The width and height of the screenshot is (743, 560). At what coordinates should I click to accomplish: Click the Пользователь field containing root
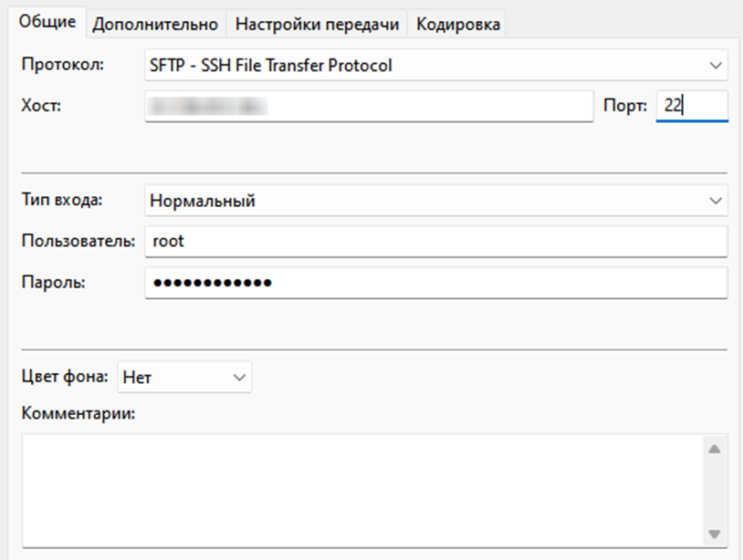coord(435,242)
